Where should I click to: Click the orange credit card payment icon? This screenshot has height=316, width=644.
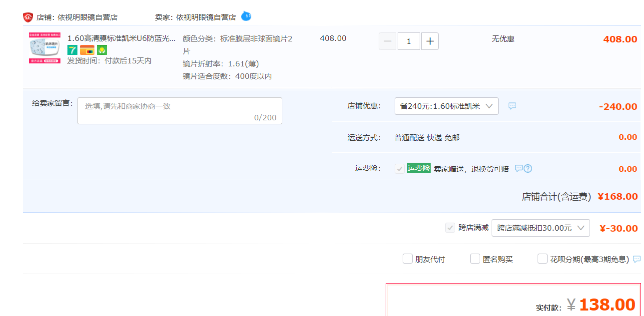[87, 50]
